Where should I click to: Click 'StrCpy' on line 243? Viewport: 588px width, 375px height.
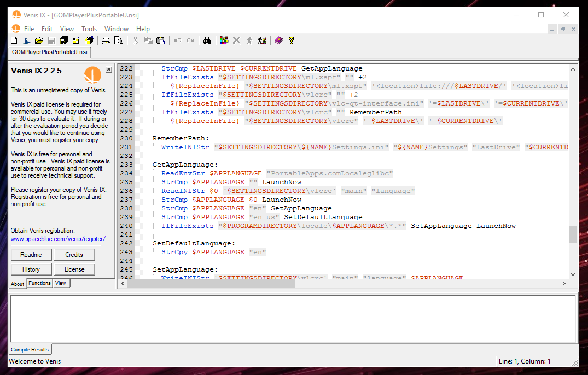click(174, 252)
